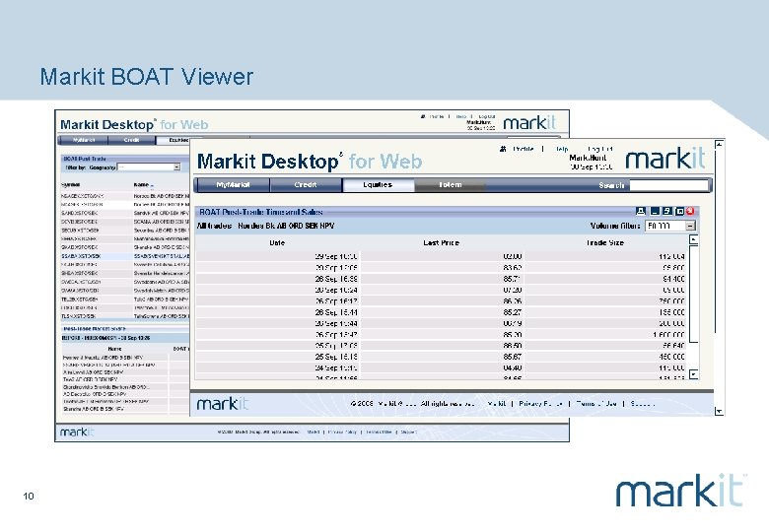
Task: Click the markit logo in the front window footer
Action: [223, 404]
